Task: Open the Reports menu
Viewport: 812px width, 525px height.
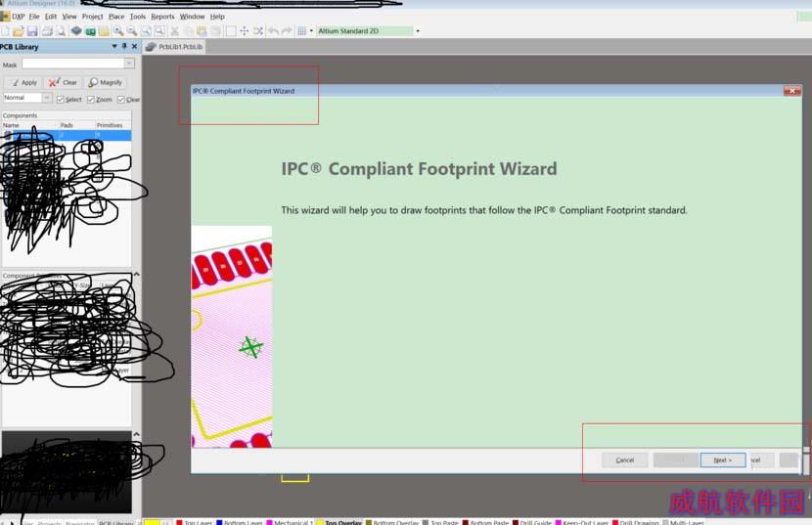Action: coord(162,17)
